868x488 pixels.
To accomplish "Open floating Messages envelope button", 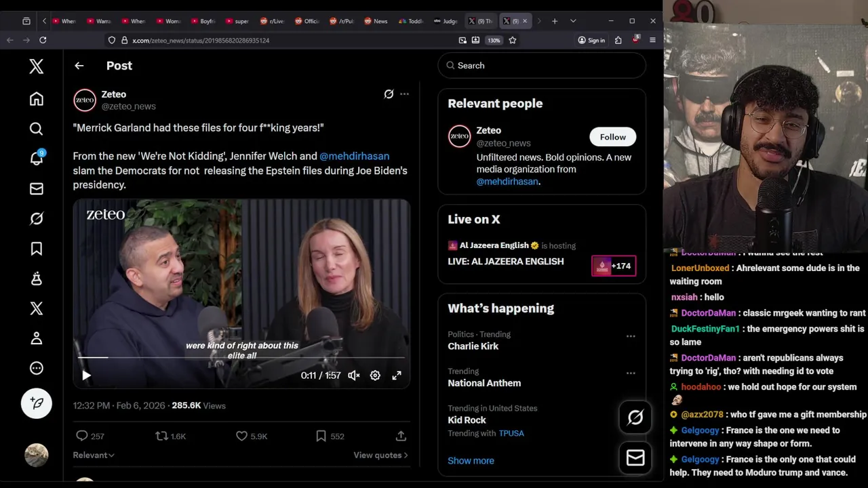I will [x=635, y=458].
